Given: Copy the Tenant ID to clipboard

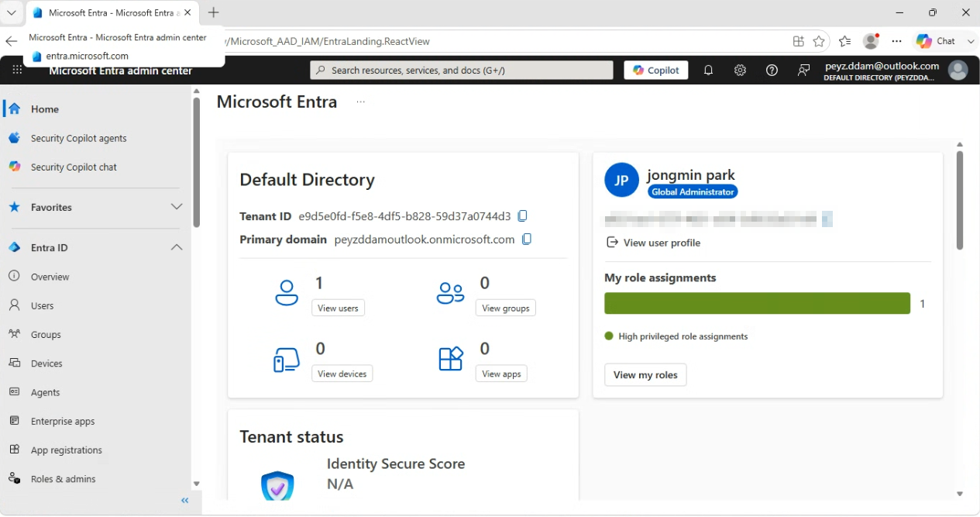Looking at the screenshot, I should tap(523, 216).
